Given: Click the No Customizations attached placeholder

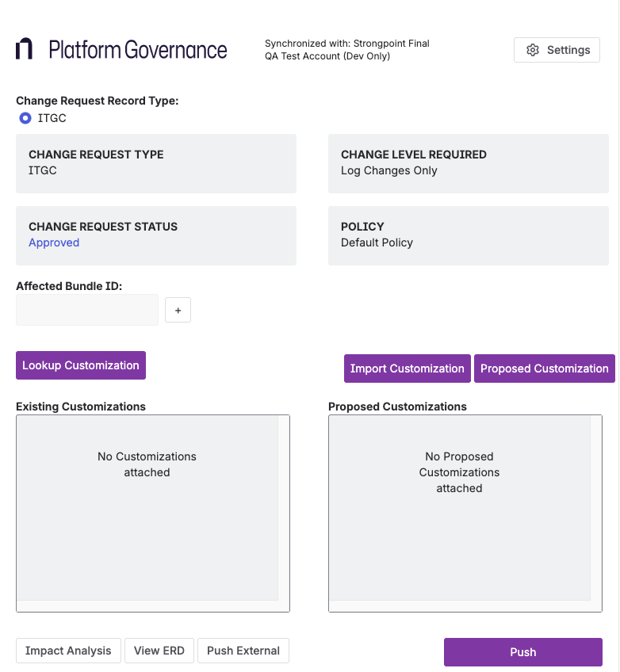Looking at the screenshot, I should [147, 464].
